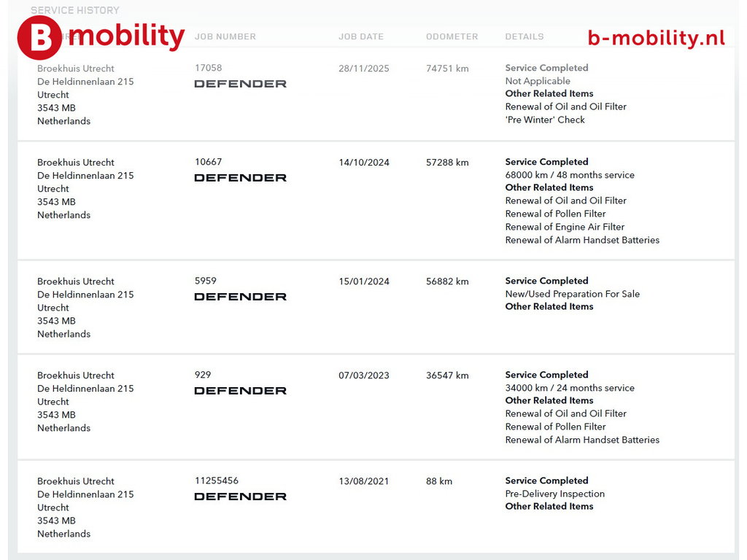747x560 pixels.
Task: Click 'New/Used Preparation For Sale' detail
Action: [x=573, y=294]
